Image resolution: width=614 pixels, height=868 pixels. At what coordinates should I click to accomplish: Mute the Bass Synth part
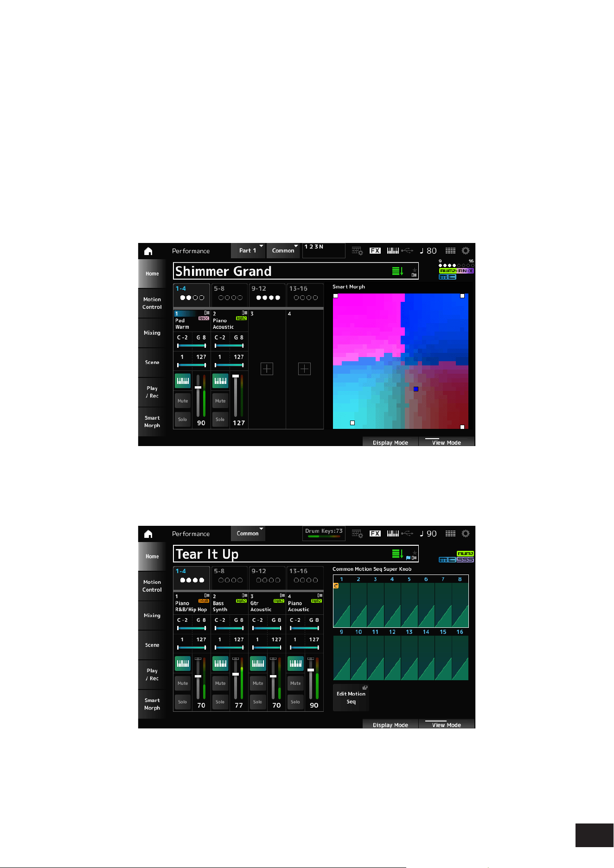[x=220, y=683]
